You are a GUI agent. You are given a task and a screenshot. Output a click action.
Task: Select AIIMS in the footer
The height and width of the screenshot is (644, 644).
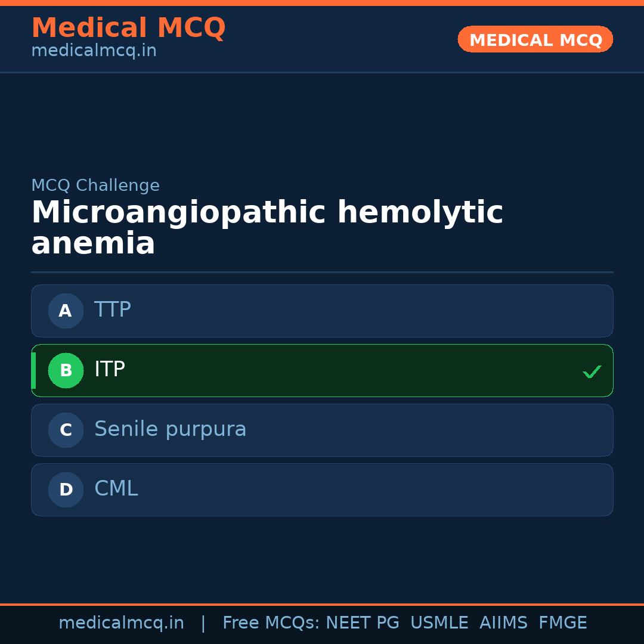point(503,623)
